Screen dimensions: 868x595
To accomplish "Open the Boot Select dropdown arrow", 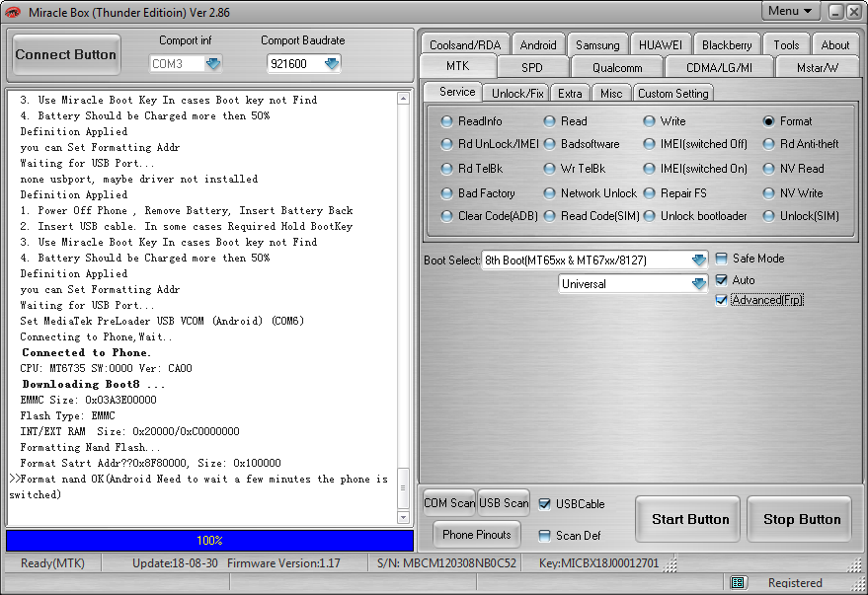I will point(699,260).
